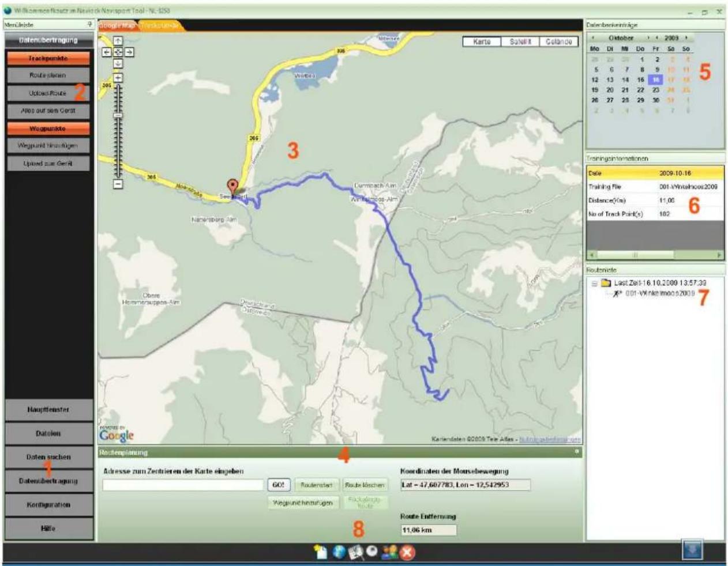Click the sidebar Wegpunkt hinzufügen button
Screen dimensions: 728x566
pos(48,145)
